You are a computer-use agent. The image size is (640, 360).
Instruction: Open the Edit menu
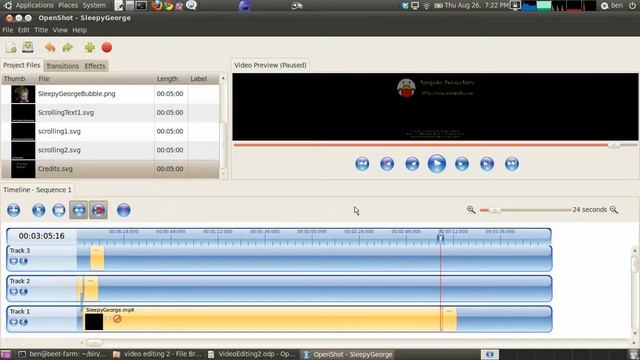coord(24,30)
